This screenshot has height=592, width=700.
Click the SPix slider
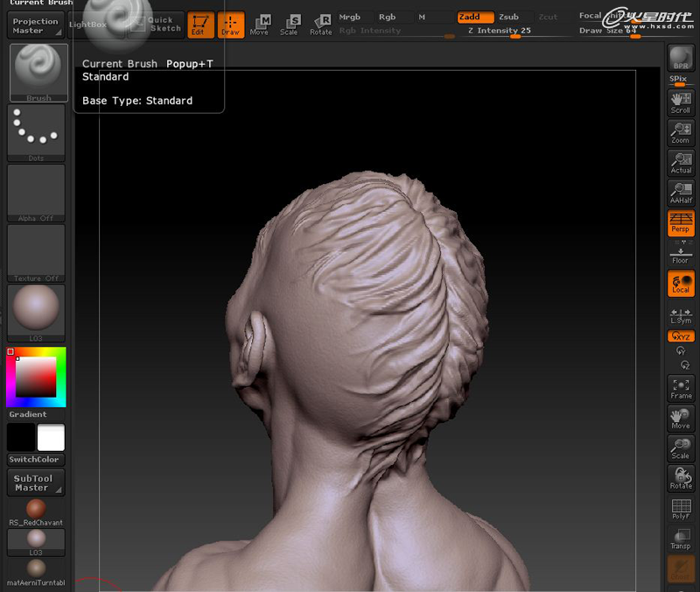[x=681, y=81]
